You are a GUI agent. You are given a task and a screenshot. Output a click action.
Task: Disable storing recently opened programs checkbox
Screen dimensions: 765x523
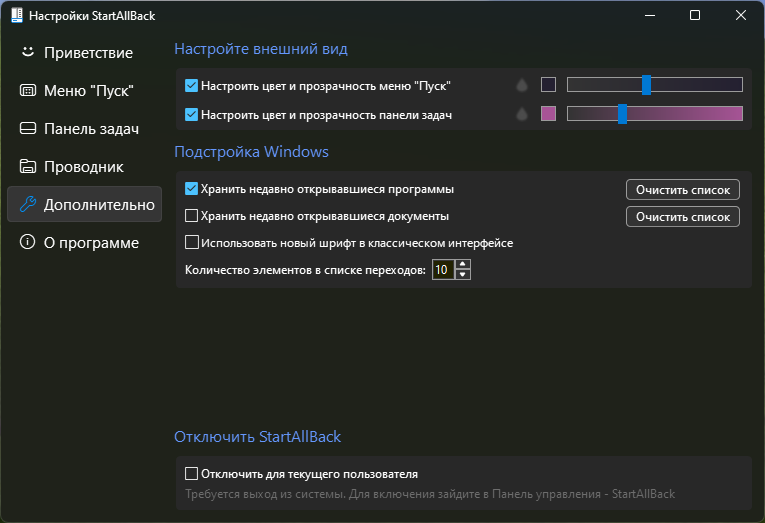[x=192, y=188]
